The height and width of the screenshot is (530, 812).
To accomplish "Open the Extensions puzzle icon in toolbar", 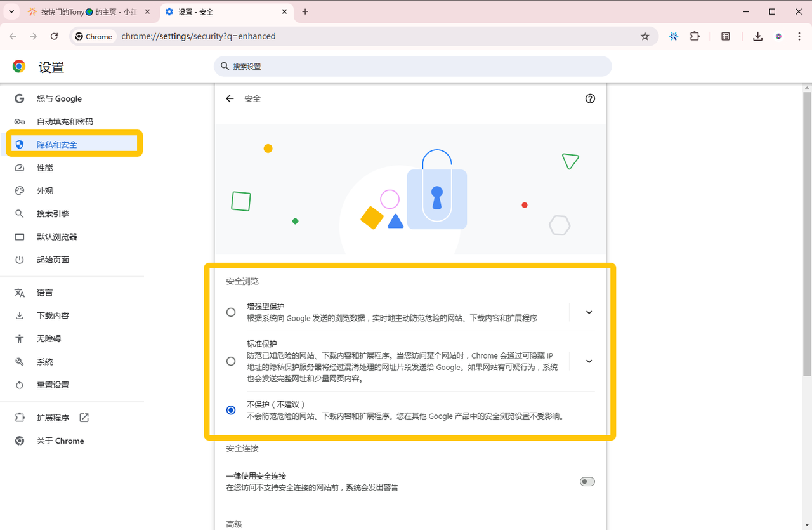I will (695, 36).
